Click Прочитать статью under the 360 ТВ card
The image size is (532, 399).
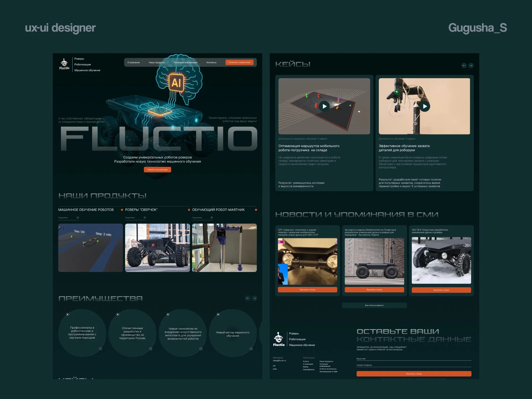pyautogui.click(x=441, y=290)
